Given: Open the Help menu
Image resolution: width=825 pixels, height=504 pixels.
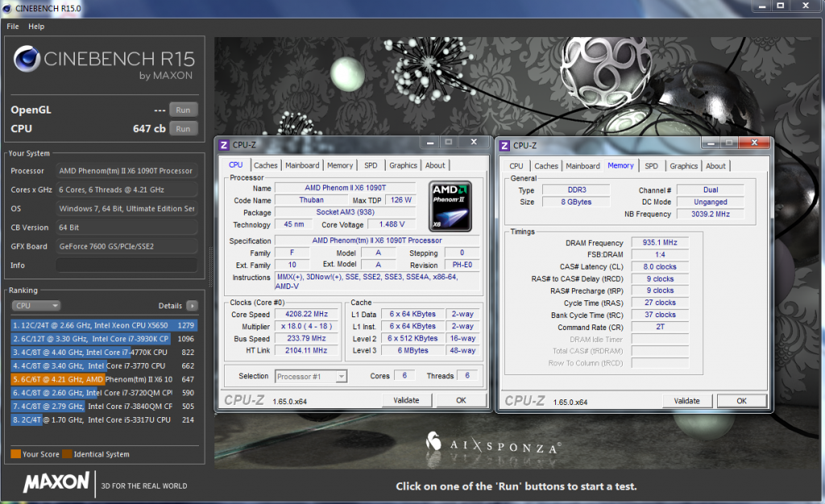Looking at the screenshot, I should (36, 27).
